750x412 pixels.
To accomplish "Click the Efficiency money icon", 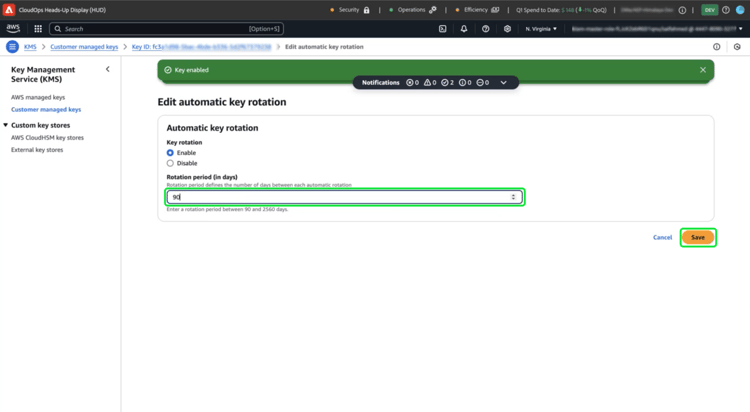I will tap(495, 10).
